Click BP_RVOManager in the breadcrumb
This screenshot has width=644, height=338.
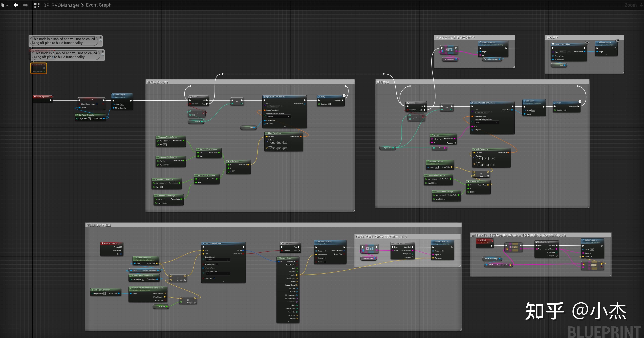point(61,5)
